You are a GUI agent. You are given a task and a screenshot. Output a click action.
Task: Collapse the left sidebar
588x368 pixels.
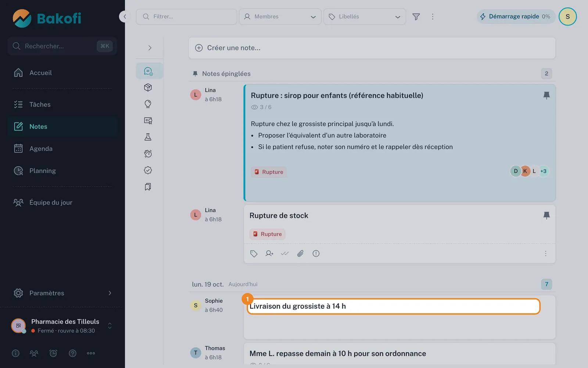[125, 17]
